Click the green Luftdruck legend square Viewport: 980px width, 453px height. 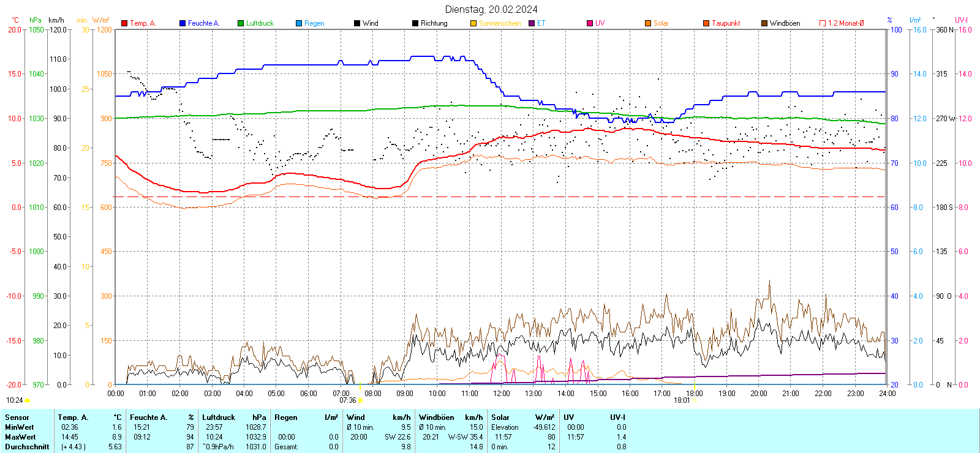pyautogui.click(x=241, y=23)
